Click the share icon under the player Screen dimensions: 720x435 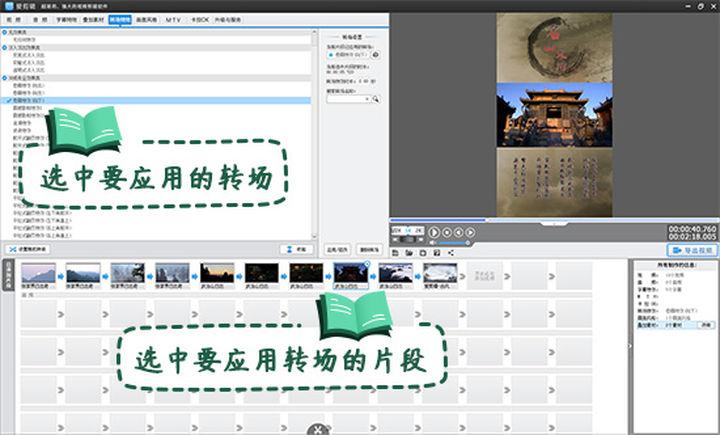point(451,253)
